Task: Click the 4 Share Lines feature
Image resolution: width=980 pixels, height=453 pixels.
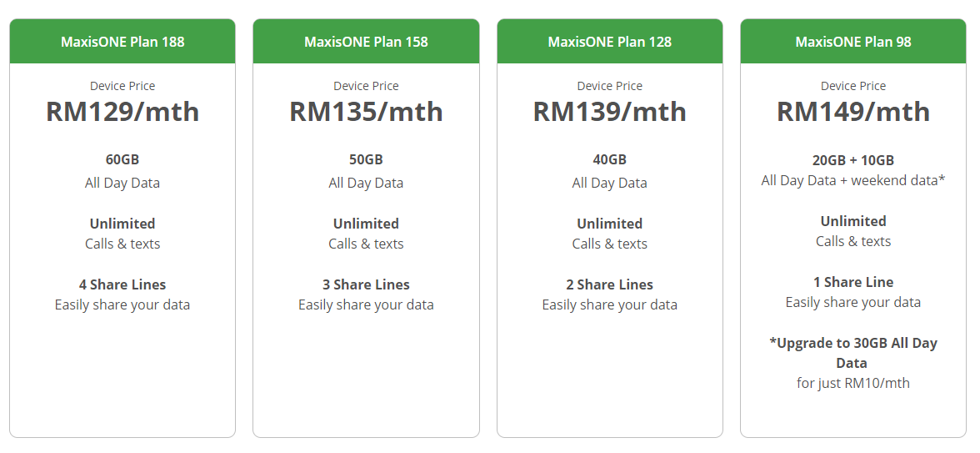Action: click(x=122, y=284)
